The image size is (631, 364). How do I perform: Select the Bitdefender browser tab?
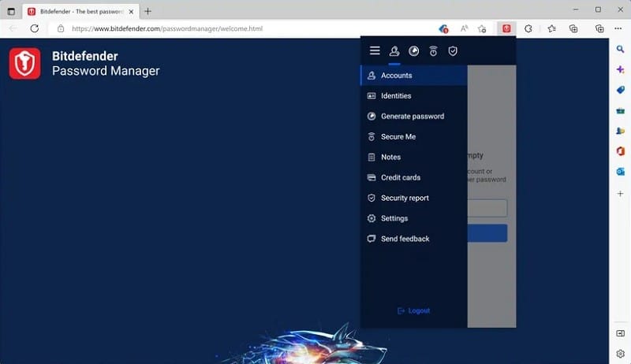80,12
